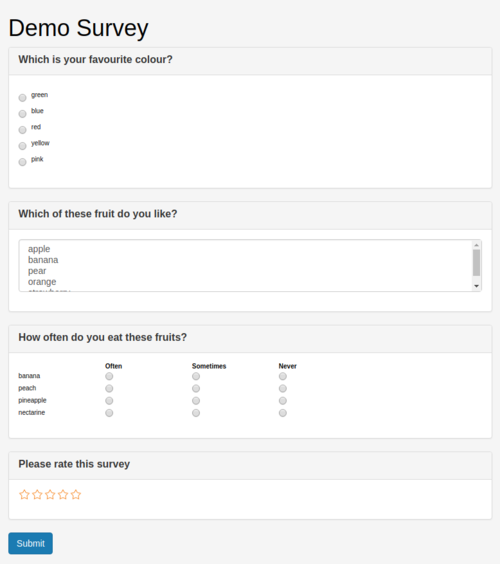Rate the survey one star
Viewport: 500px width, 564px height.
(24, 495)
